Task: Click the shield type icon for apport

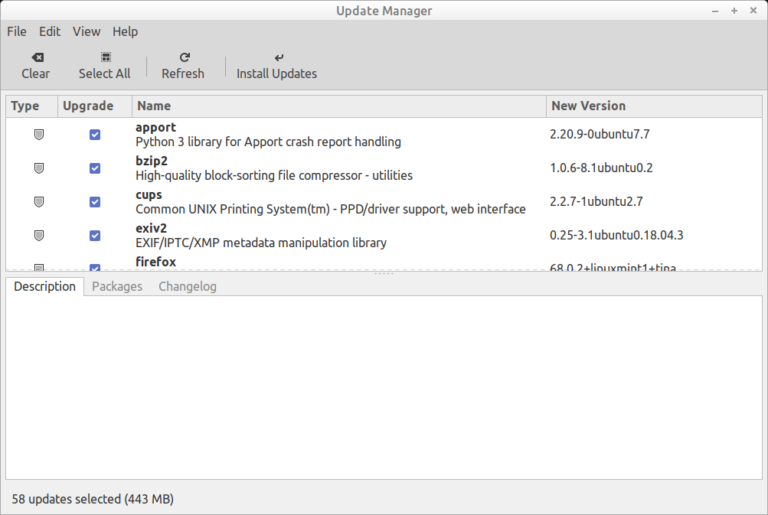Action: pyautogui.click(x=39, y=134)
